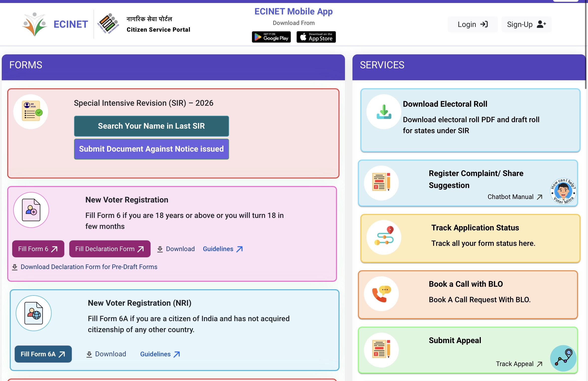Click the New Voter Registration form icon
This screenshot has height=381, width=588.
(31, 210)
